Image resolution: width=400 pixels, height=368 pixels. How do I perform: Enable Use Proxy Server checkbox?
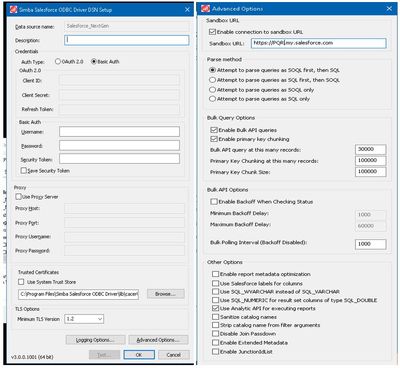(19, 197)
